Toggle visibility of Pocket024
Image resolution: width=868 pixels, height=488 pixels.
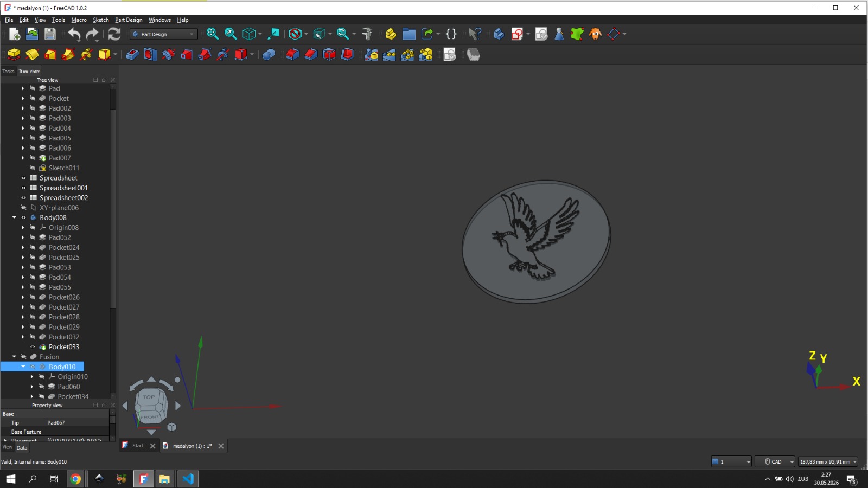33,247
